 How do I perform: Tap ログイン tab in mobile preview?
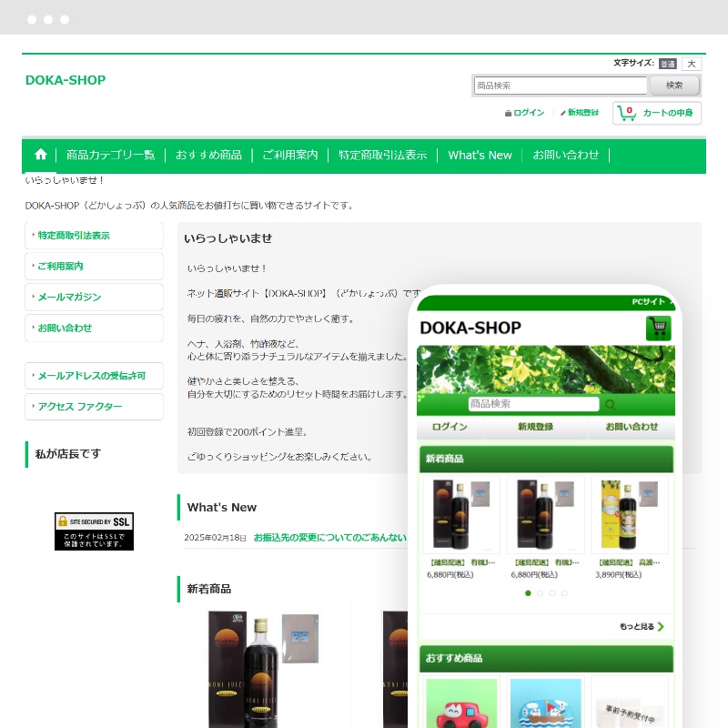(450, 427)
